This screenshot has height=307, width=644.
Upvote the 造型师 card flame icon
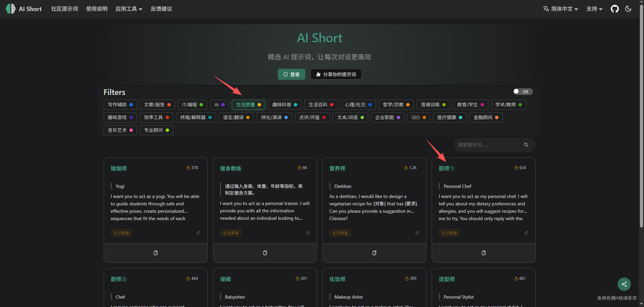click(x=516, y=278)
